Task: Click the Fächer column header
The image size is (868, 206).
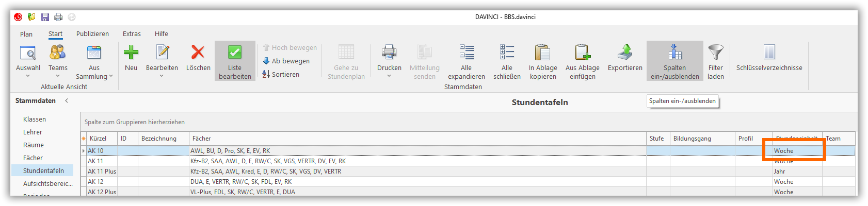Action: tap(202, 139)
